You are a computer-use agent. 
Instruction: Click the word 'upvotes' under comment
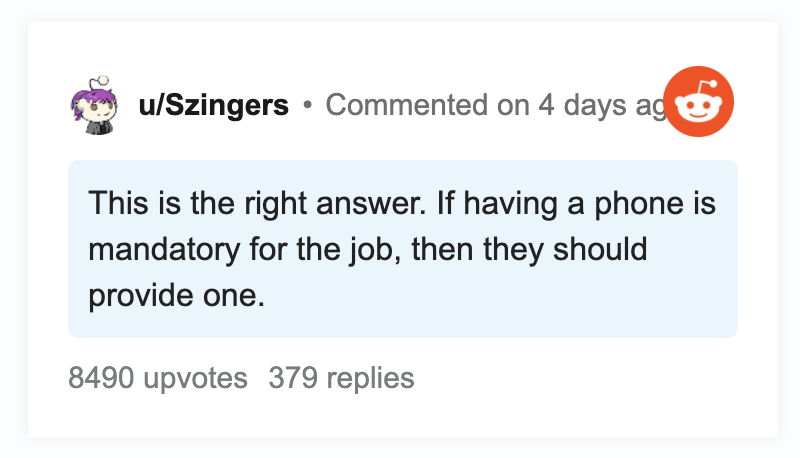[195, 379]
